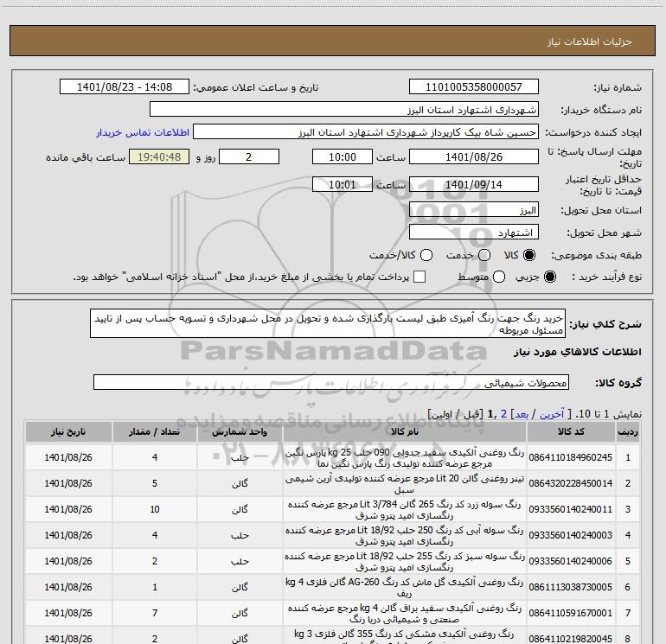This screenshot has width=666, height=644.
Task: Click row 3 item name رنگ سوله زرد
Action: 405,509
